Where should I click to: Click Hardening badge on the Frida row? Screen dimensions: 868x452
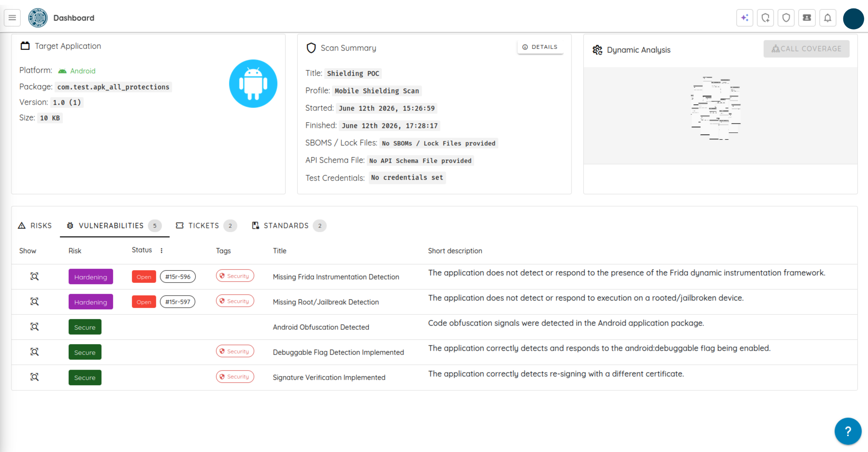pos(91,277)
